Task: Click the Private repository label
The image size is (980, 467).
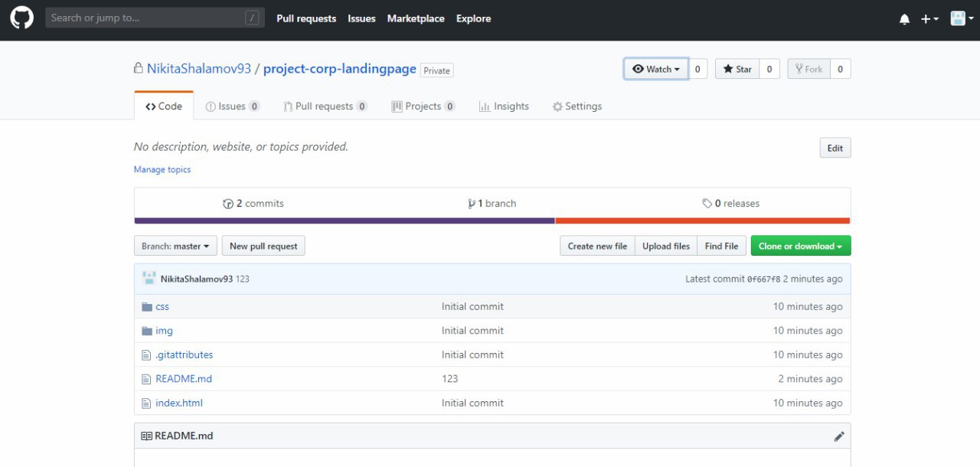Action: (x=437, y=70)
